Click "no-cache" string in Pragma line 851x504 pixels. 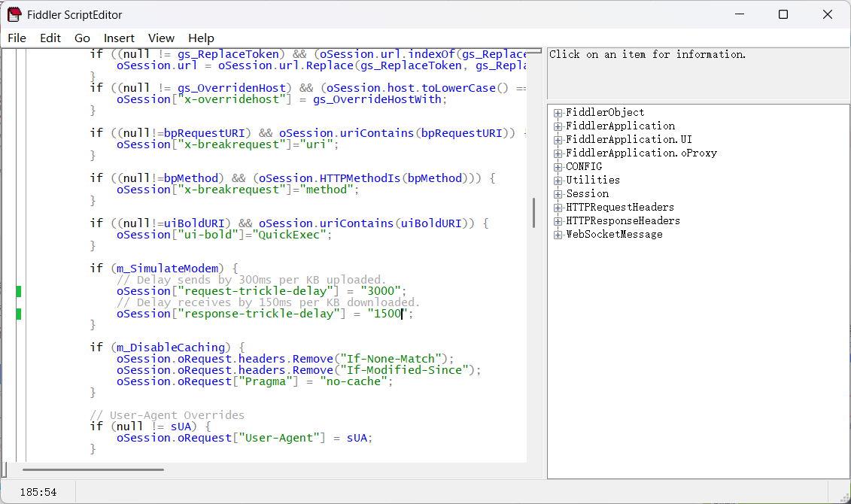point(354,382)
